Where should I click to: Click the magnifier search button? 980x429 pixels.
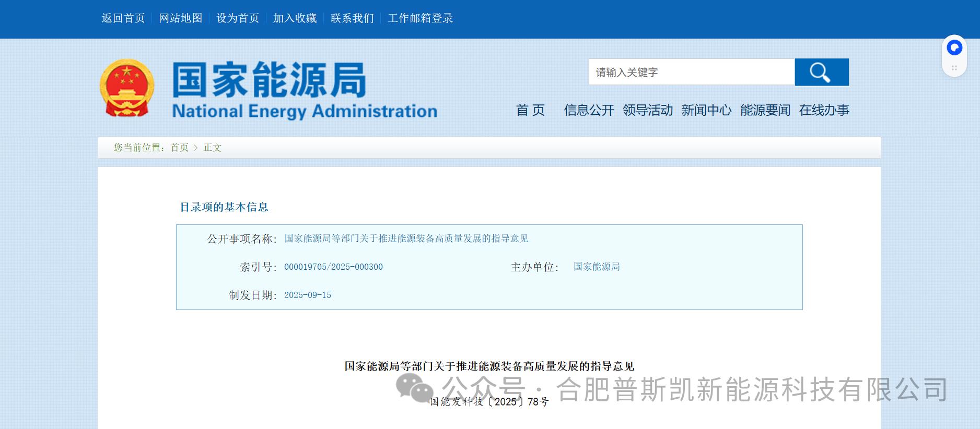[x=821, y=72]
